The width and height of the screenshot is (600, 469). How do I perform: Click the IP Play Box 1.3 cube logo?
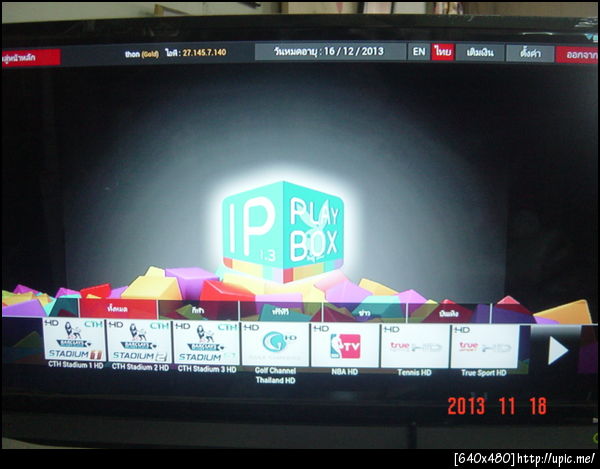coord(283,231)
